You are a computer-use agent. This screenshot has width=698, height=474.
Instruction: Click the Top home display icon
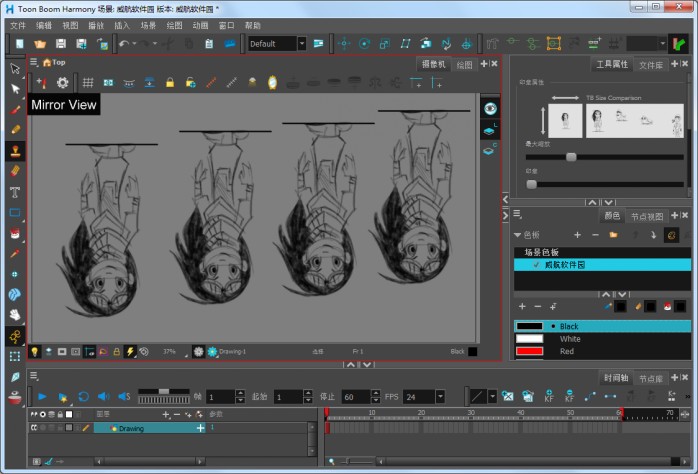pos(47,62)
